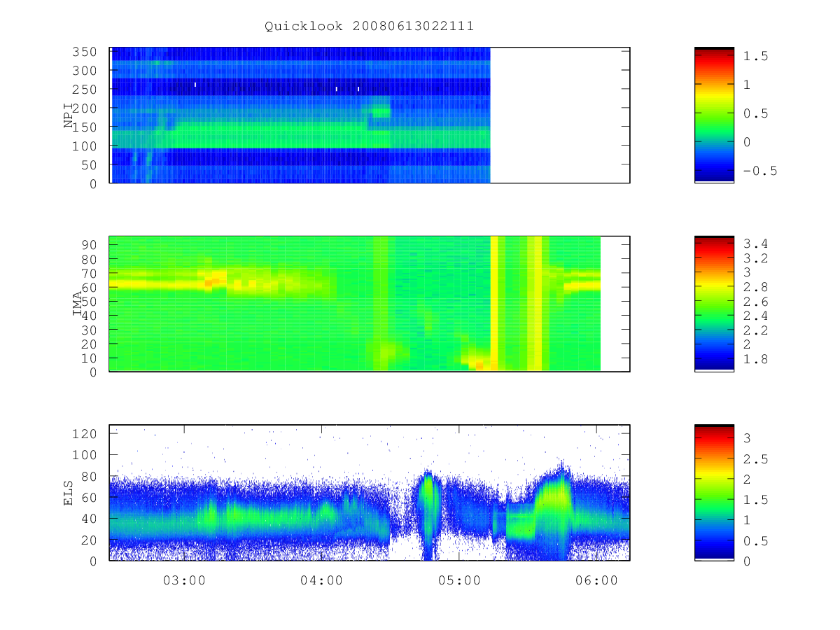Click the 40 tick on ELS axis
840x630 pixels.
90,519
